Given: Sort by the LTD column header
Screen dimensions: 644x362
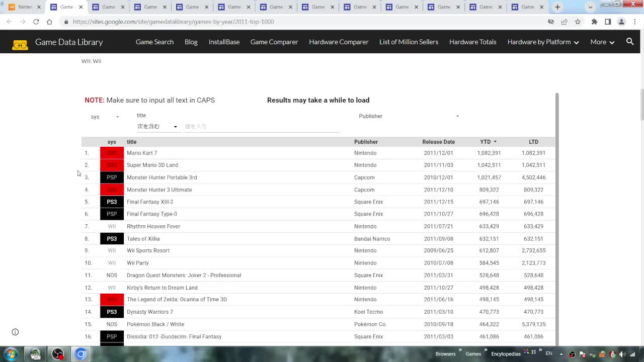Looking at the screenshot, I should tap(533, 142).
